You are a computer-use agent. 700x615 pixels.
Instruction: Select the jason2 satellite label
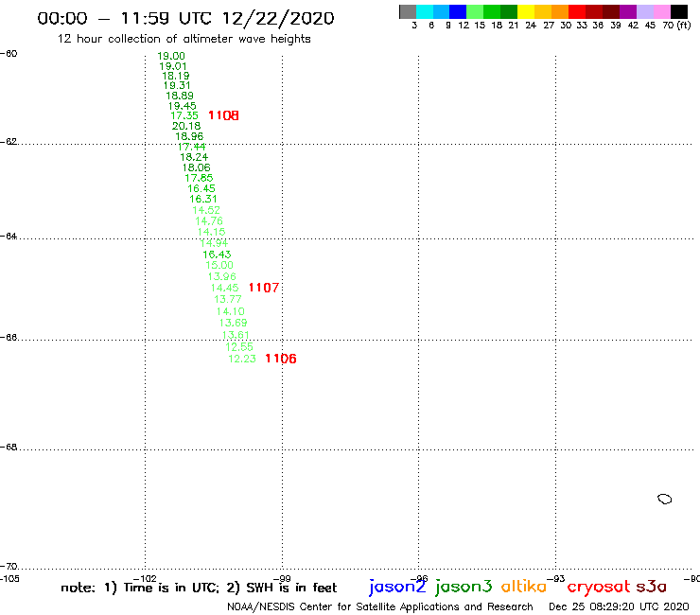397,587
